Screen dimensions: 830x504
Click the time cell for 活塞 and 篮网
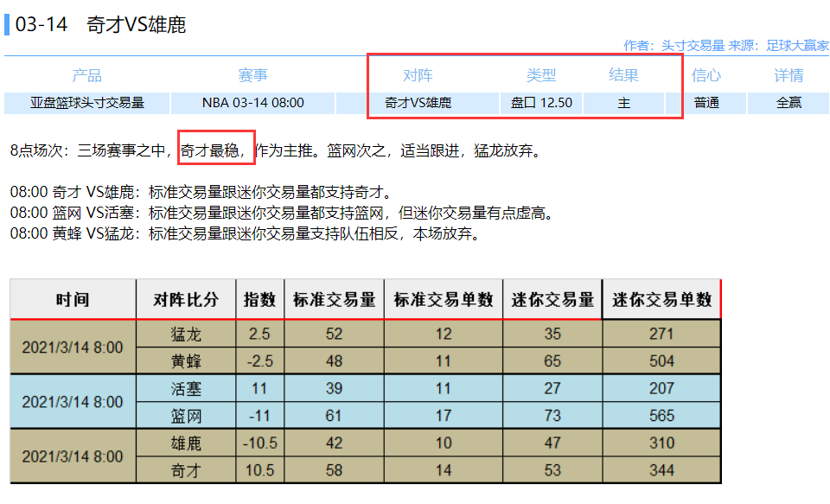click(73, 402)
